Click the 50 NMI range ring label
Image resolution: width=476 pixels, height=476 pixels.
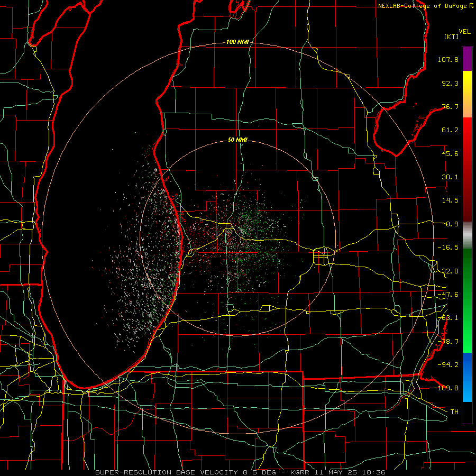[237, 140]
